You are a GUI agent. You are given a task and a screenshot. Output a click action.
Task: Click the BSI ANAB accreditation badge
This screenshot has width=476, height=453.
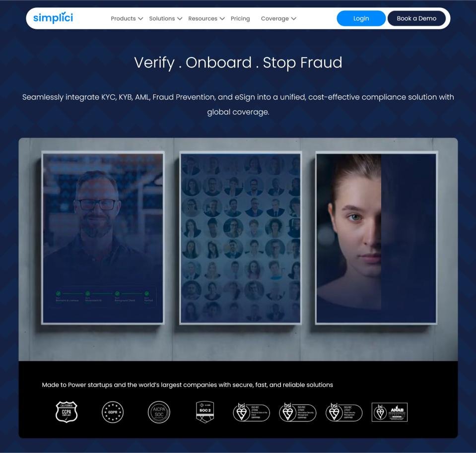tap(390, 412)
